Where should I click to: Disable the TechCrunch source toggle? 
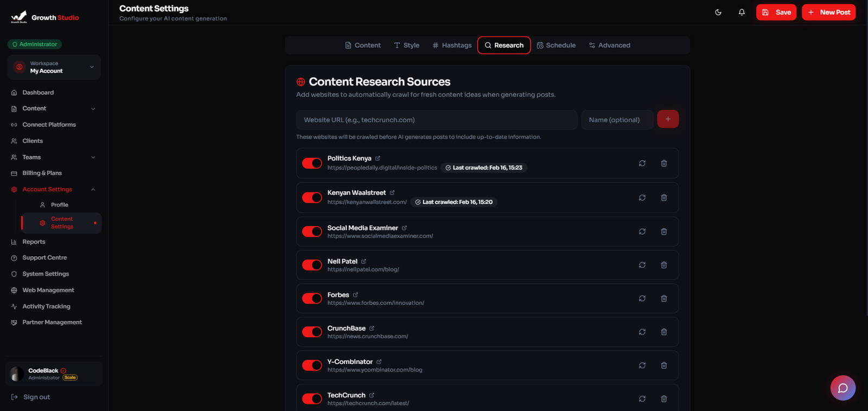[x=312, y=399]
